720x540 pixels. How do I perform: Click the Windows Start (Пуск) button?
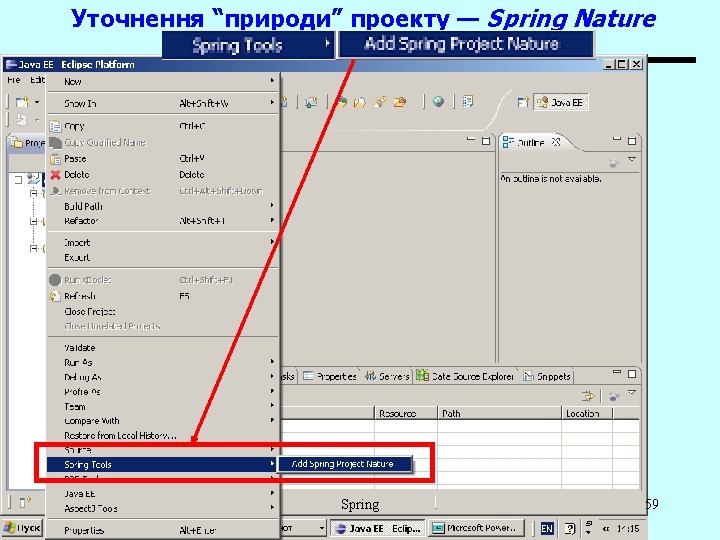[22, 528]
